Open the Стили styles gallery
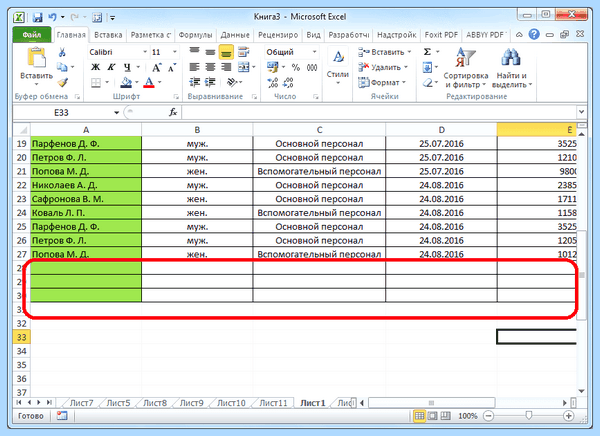Image resolution: width=600 pixels, height=436 pixels. tap(338, 65)
